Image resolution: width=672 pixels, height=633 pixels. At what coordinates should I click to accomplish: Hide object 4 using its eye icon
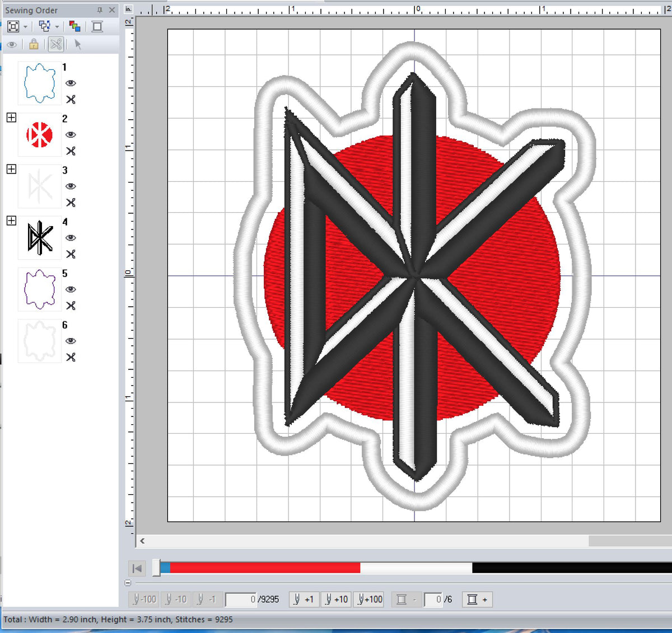pos(71,237)
